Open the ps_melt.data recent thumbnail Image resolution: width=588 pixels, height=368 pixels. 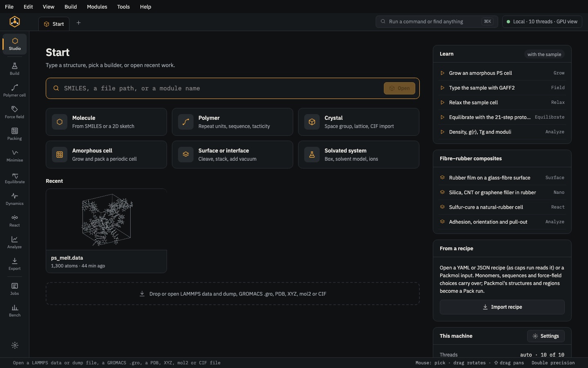(x=106, y=231)
